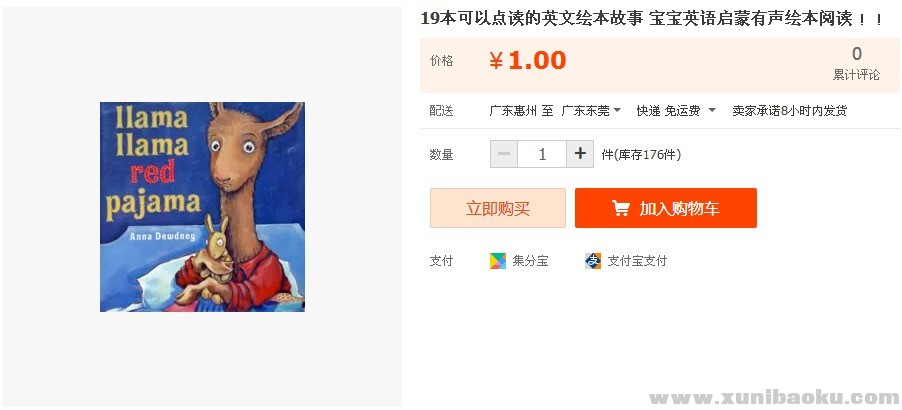Click the 立即购买 buy now button
This screenshot has width=902, height=410.
tap(498, 208)
